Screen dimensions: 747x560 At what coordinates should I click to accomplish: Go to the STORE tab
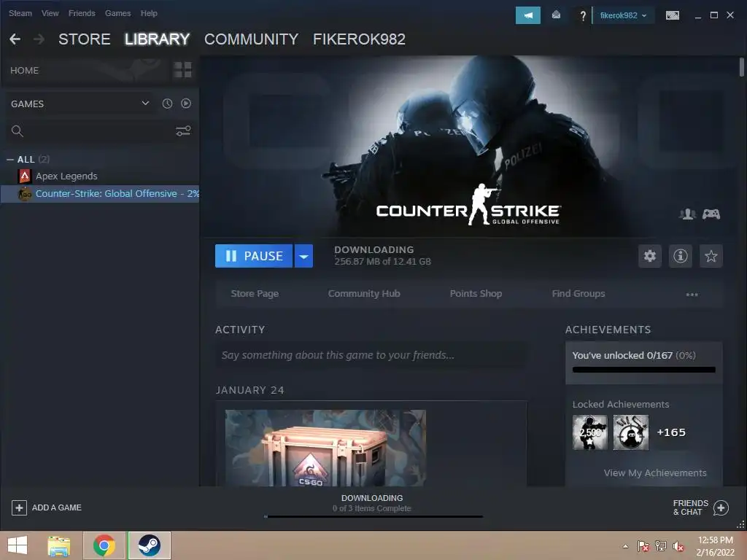(85, 39)
